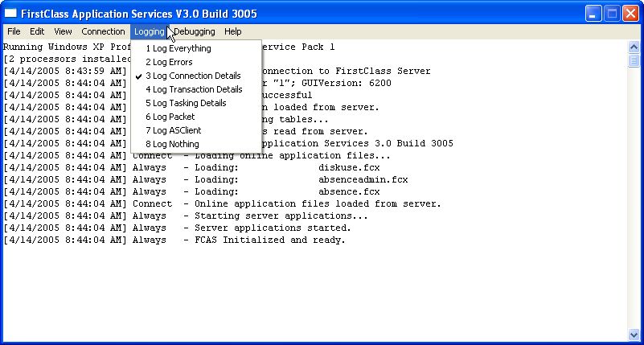
Task: Select Log Tasking Details
Action: (x=186, y=103)
